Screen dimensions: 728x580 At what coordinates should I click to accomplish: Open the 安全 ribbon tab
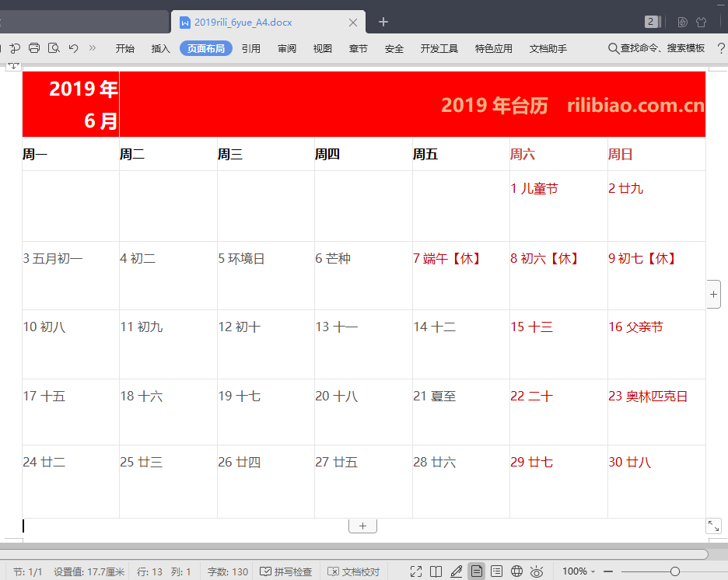tap(394, 48)
